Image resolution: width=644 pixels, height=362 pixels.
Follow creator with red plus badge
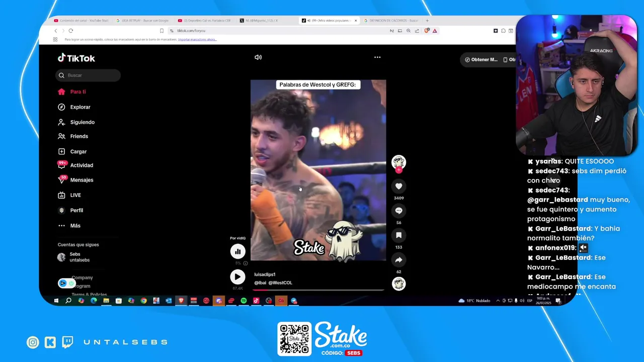coord(398,170)
